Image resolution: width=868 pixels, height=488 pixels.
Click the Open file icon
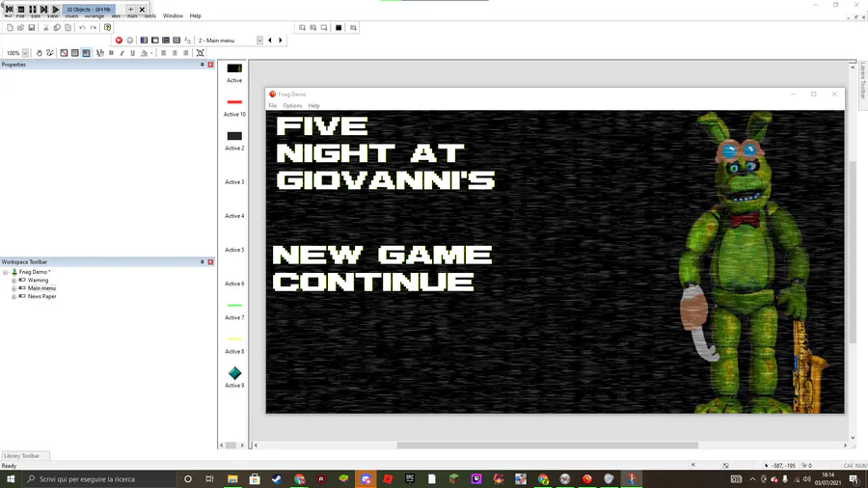(21, 28)
